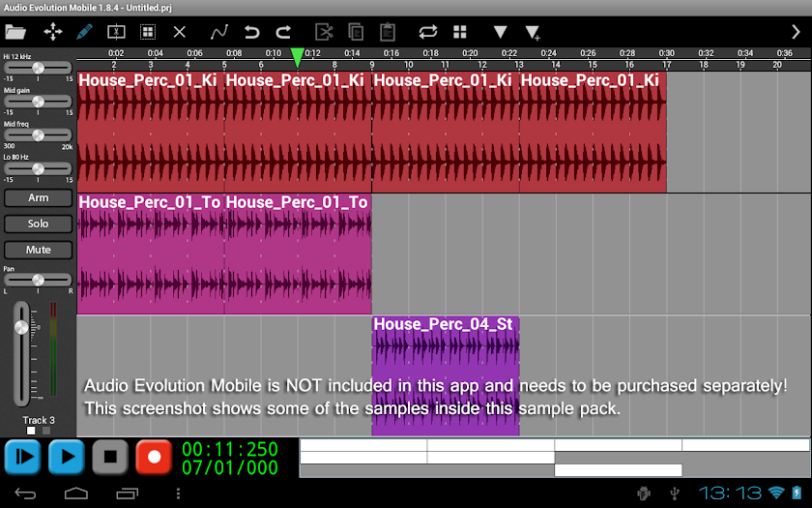Android Back navigation button

point(25,493)
